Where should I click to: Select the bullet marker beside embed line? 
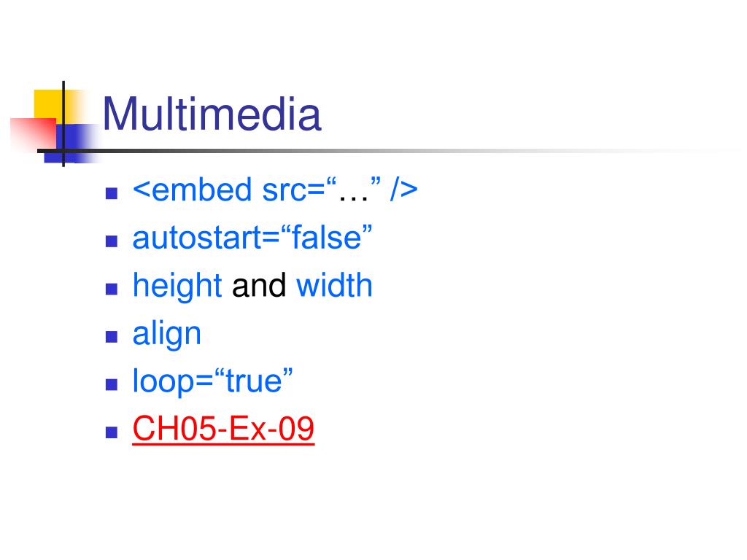coord(112,192)
